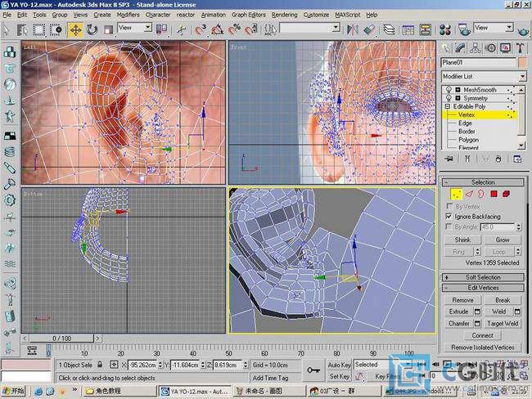
Task: Click the 0 / 100 time slider
Action: (x=61, y=338)
